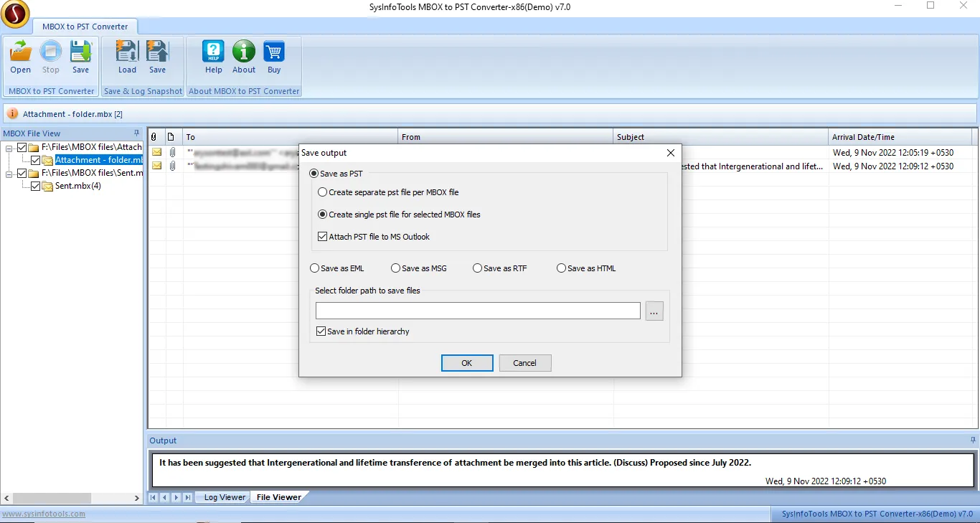The height and width of the screenshot is (523, 980).
Task: Uncheck the Attachment - folder.mbx tree checkbox
Action: 36,160
